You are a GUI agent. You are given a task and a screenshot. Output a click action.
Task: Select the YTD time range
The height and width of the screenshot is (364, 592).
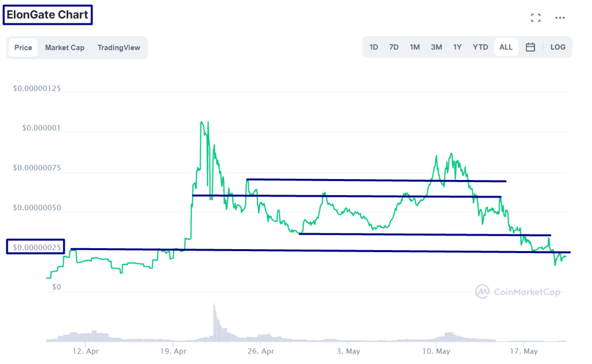tap(481, 47)
